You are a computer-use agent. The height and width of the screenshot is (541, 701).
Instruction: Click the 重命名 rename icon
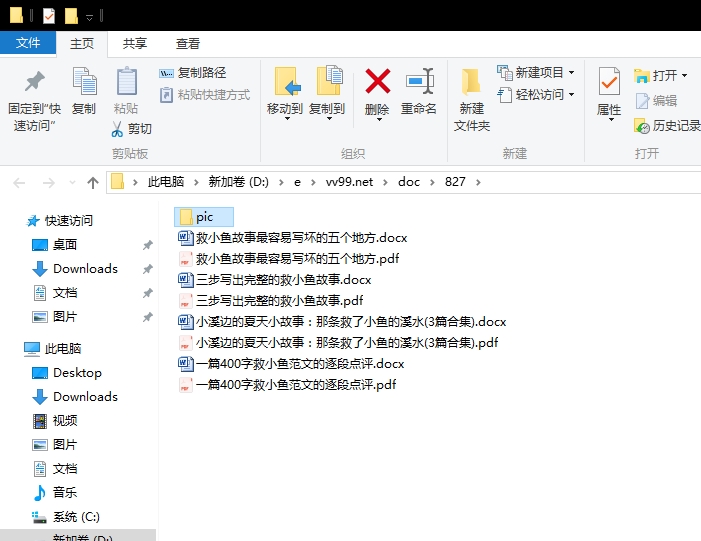(x=419, y=81)
